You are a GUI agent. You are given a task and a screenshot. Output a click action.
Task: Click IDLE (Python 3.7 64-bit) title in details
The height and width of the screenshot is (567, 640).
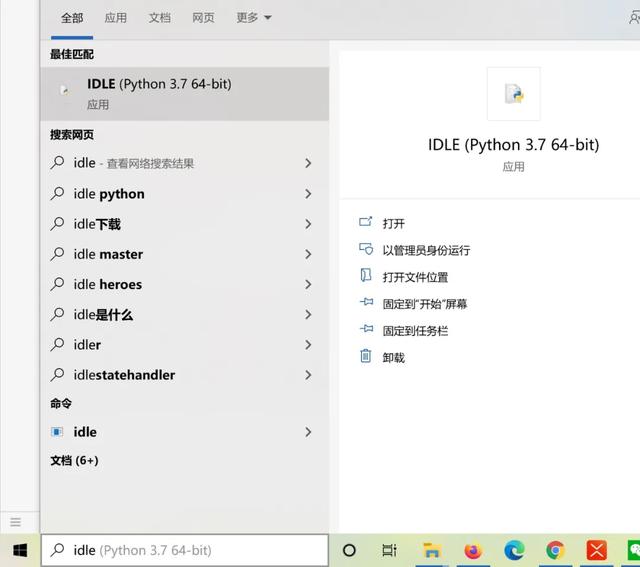pyautogui.click(x=513, y=145)
